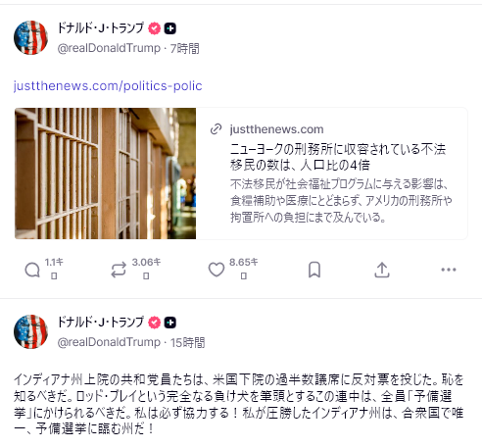Open the インディアナ州上院 post text
Image resolution: width=482 pixels, height=448 pixels.
point(239,404)
